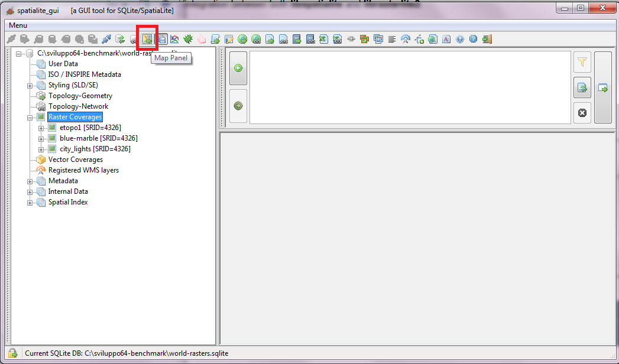Click the green bug icon

[x=188, y=39]
